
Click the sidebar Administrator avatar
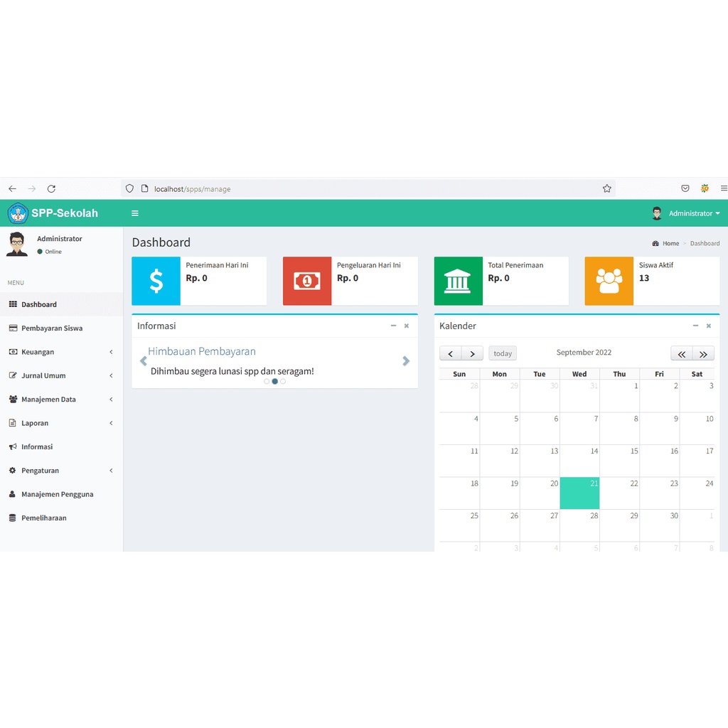pos(17,244)
